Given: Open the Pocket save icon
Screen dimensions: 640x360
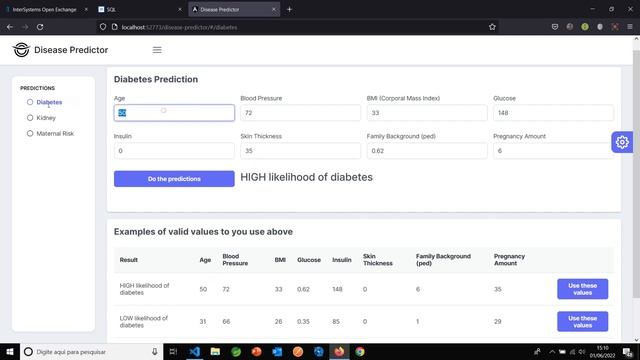Looking at the screenshot, I should (x=555, y=27).
